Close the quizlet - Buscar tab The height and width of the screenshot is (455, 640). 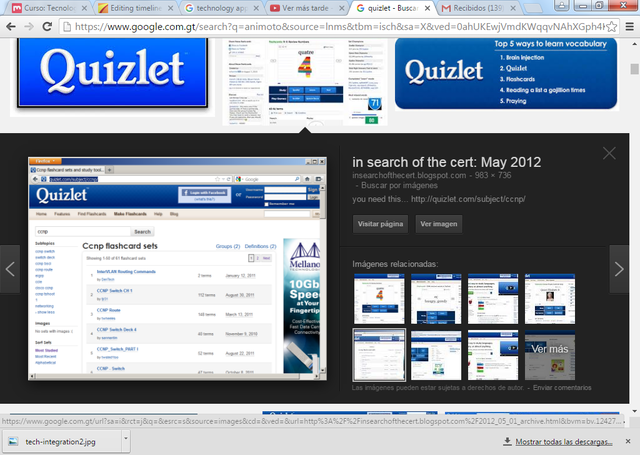point(427,8)
